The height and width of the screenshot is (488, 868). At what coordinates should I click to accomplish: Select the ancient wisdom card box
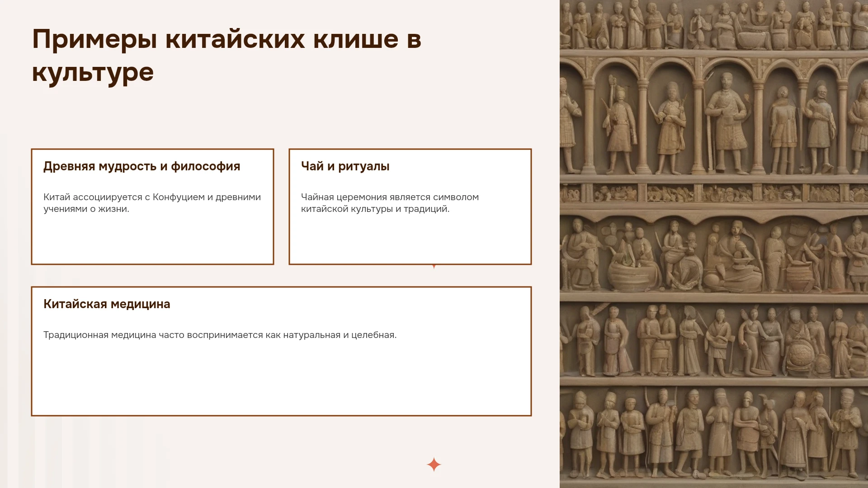[x=152, y=206]
